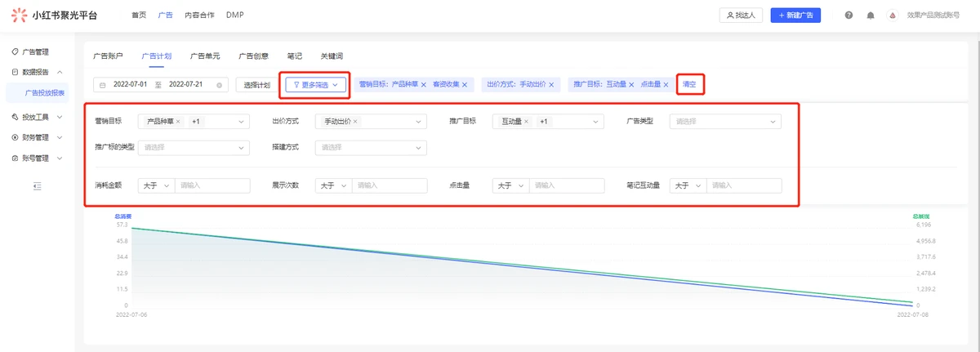Screen dimensions: 980x352
Task: Open the notification bell icon
Action: [x=871, y=16]
